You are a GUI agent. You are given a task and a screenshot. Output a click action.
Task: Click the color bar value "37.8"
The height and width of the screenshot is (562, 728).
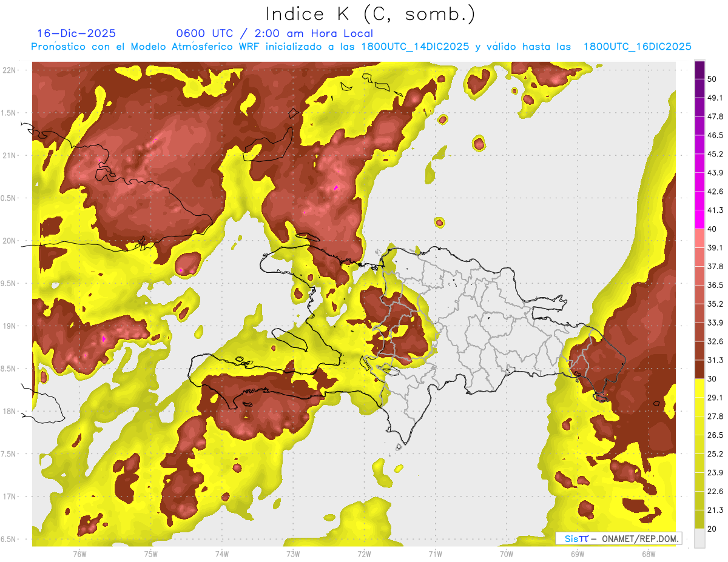tap(716, 266)
